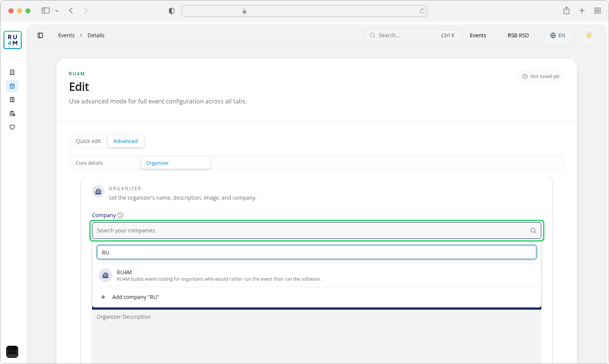Focus the top Search field

pos(413,35)
